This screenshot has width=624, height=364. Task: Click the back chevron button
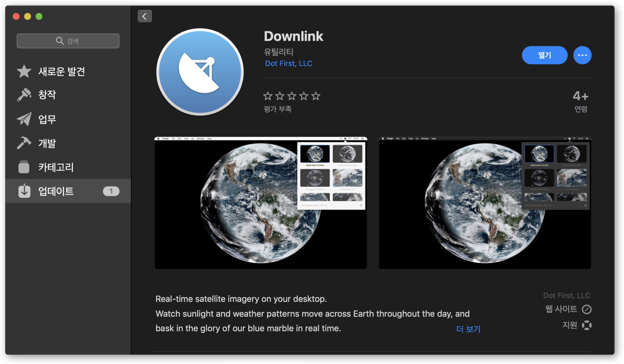click(145, 16)
